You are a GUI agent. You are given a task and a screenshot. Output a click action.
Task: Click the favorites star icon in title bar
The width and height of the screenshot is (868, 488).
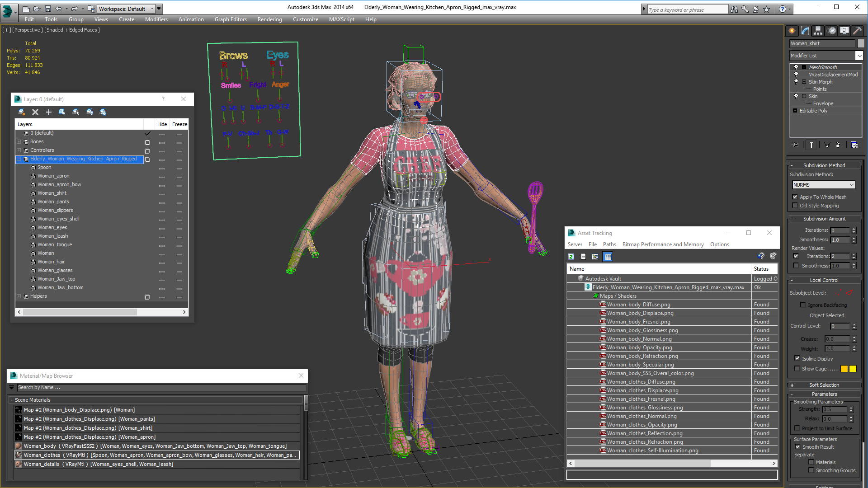coord(767,9)
